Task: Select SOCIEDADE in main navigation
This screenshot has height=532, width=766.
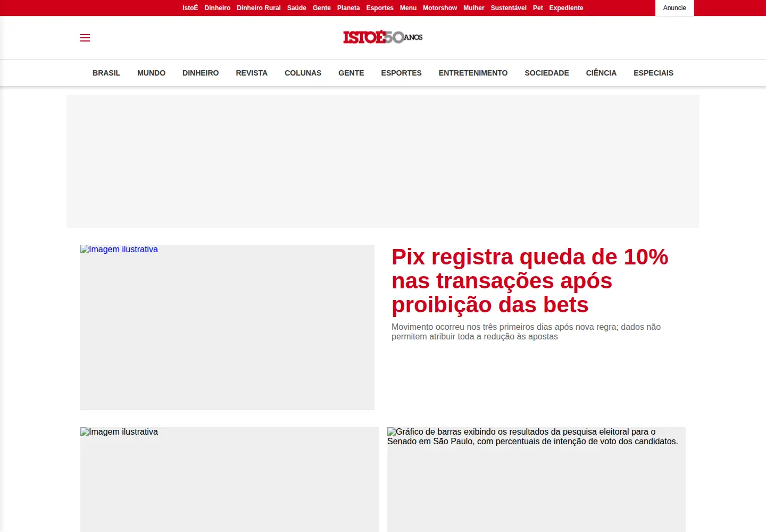Action: click(547, 73)
